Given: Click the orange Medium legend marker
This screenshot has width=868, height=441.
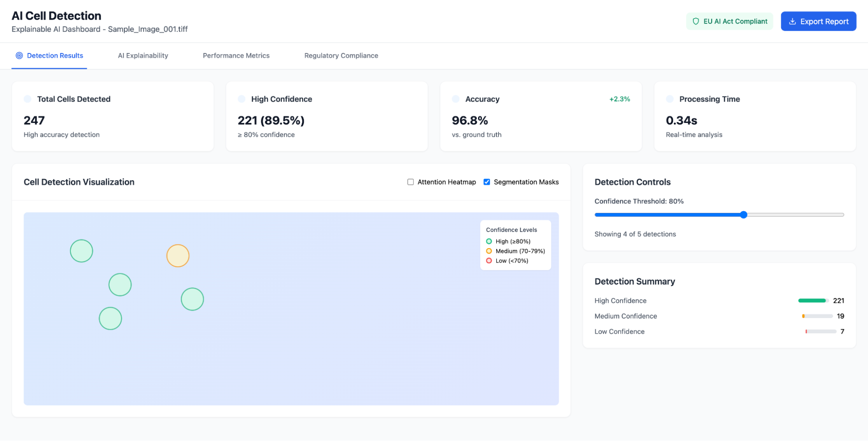Looking at the screenshot, I should click(489, 251).
